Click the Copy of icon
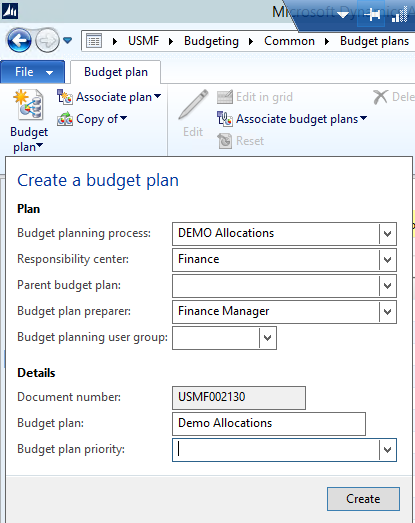 pyautogui.click(x=65, y=119)
